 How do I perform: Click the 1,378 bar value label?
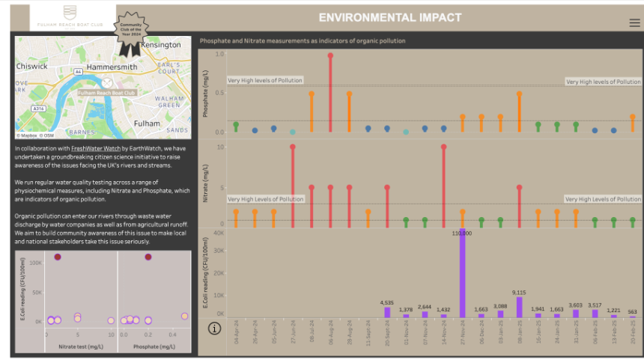405,310
